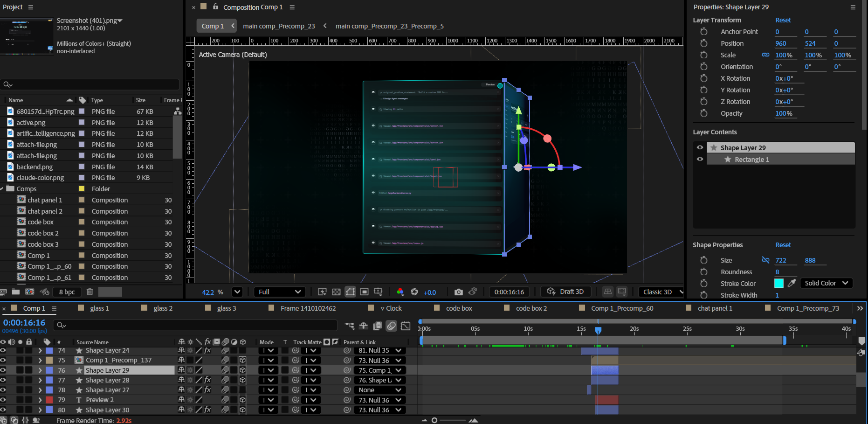868x424 pixels.
Task: Click the cyan Stroke Color swatch
Action: click(778, 283)
